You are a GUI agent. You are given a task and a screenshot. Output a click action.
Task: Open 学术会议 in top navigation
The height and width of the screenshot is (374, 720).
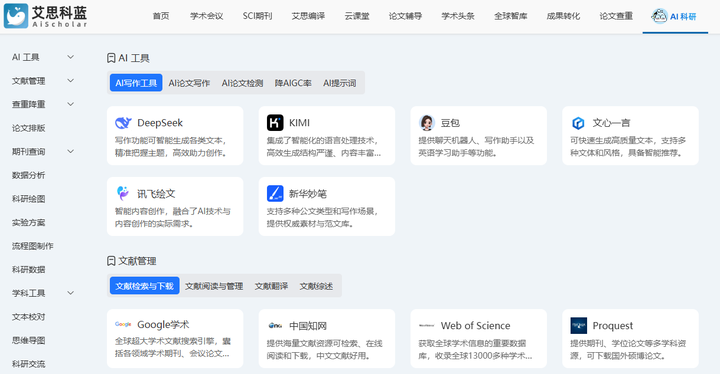(x=207, y=16)
